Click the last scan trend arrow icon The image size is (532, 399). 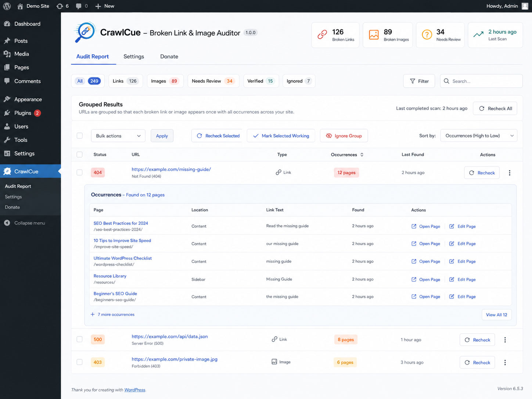(x=478, y=35)
